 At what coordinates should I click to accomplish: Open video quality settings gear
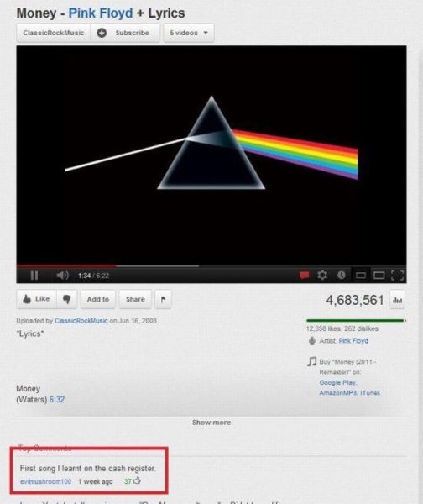(x=322, y=276)
